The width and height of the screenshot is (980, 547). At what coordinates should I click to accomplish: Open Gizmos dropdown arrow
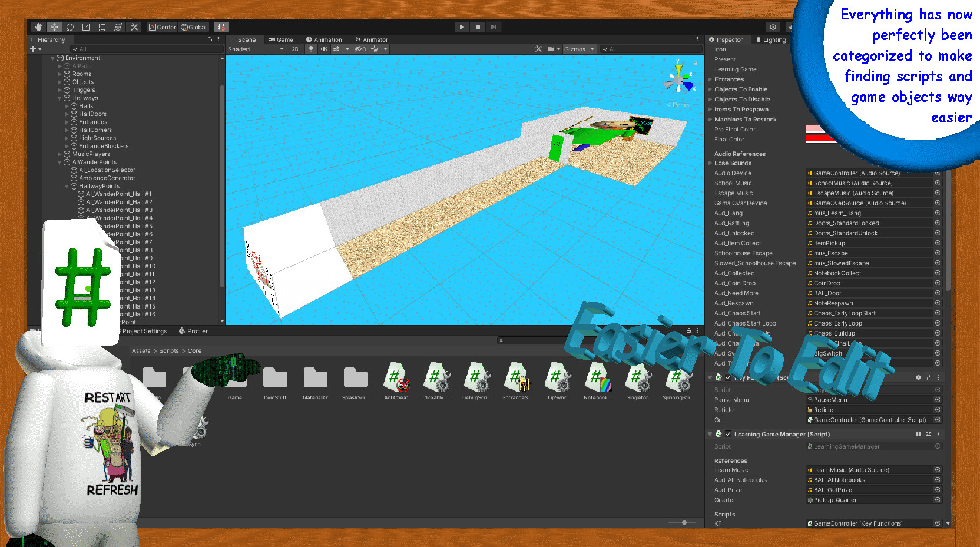coord(592,49)
